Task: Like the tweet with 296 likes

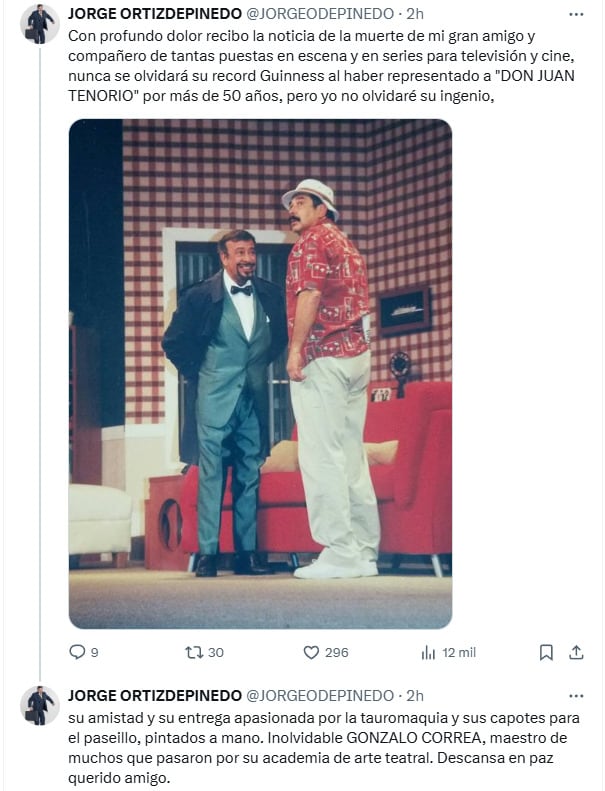Action: point(311,652)
